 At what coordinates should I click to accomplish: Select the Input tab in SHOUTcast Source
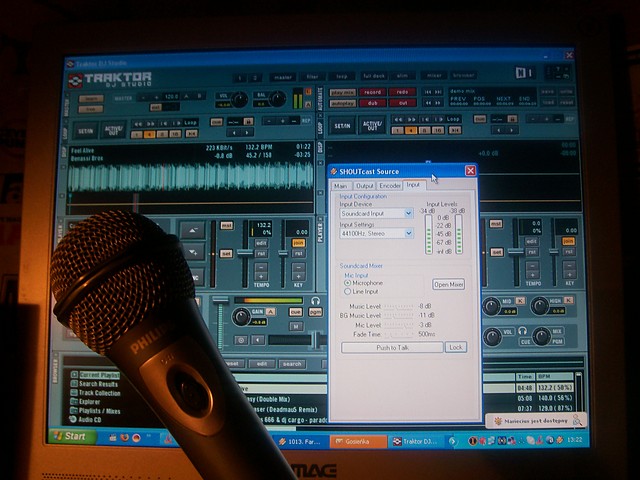pyautogui.click(x=413, y=185)
